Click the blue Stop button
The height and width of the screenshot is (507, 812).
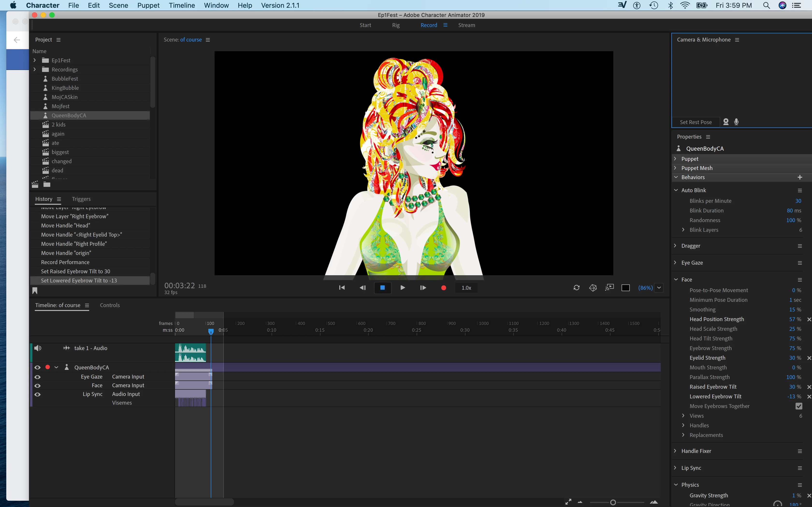(x=382, y=288)
